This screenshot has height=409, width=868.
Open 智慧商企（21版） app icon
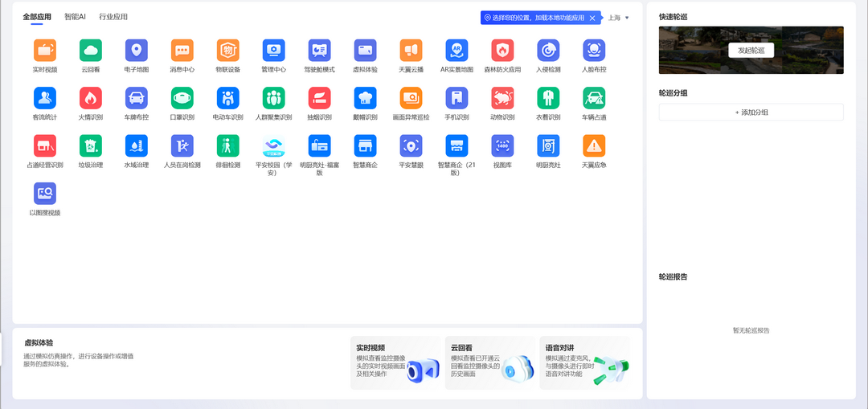click(x=457, y=145)
